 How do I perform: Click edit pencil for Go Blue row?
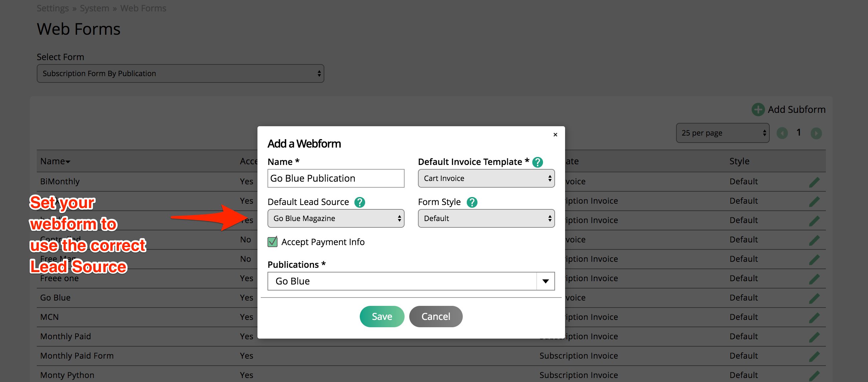[814, 298]
